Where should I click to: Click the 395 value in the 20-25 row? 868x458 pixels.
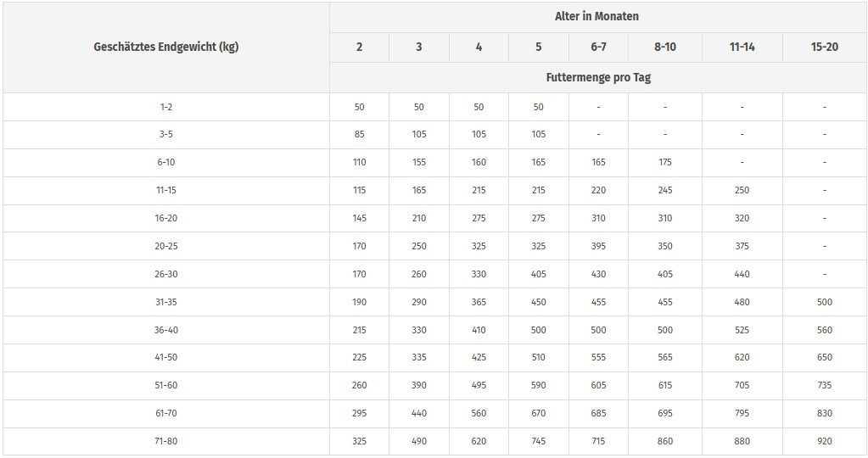click(x=598, y=246)
